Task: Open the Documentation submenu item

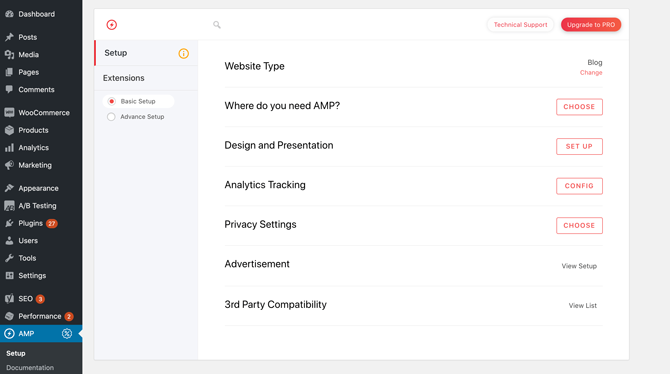Action: tap(30, 368)
